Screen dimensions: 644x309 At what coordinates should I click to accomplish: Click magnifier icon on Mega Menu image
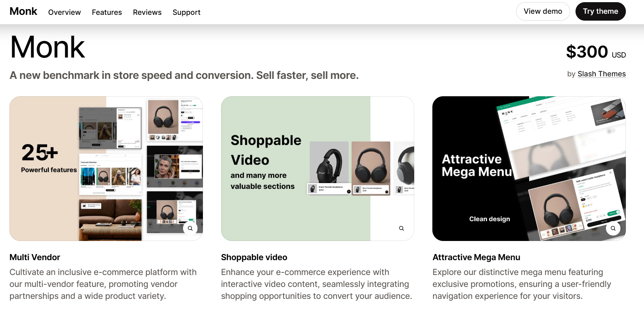613,228
